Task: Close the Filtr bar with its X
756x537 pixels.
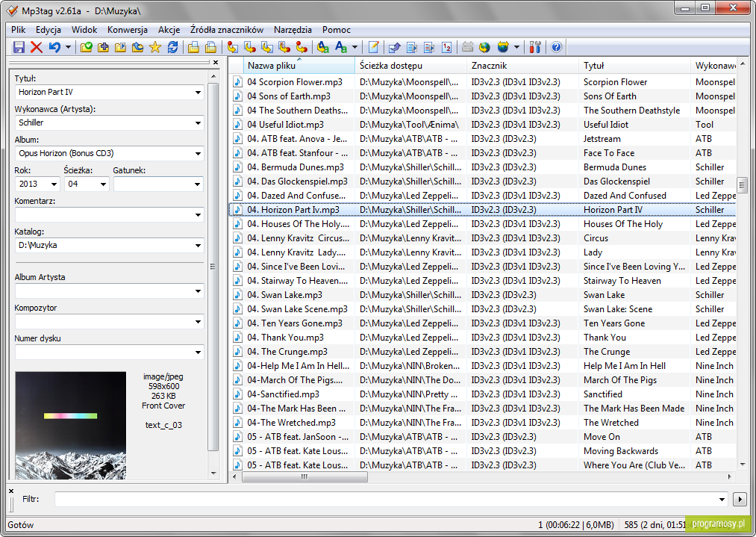Action: (x=11, y=491)
